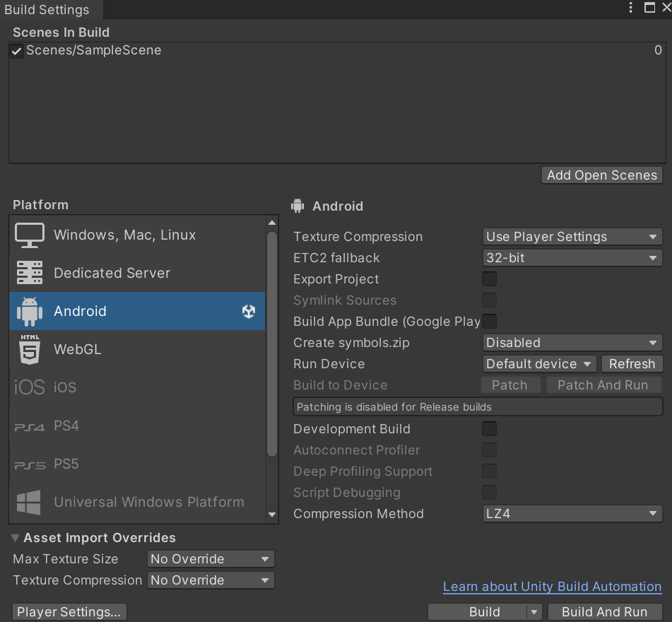Toggle the Deep Profiling Support checkbox

point(489,471)
